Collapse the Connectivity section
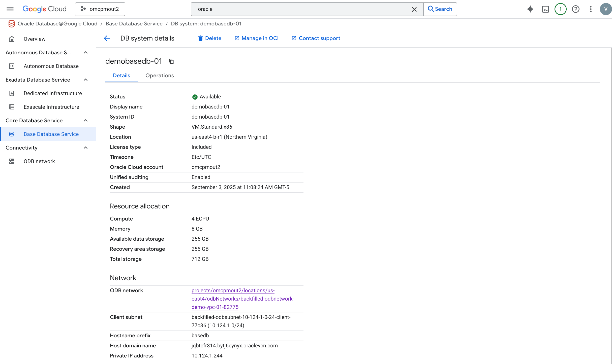 click(x=85, y=148)
